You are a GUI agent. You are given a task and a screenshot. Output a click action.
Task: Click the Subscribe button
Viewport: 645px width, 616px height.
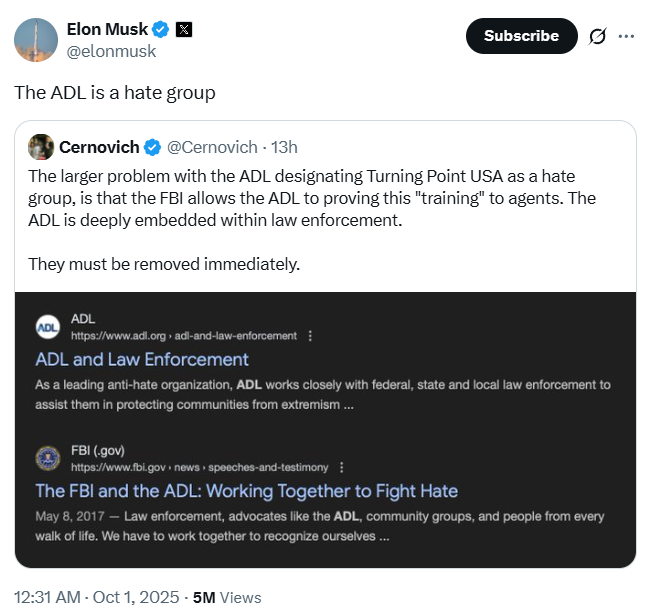521,36
